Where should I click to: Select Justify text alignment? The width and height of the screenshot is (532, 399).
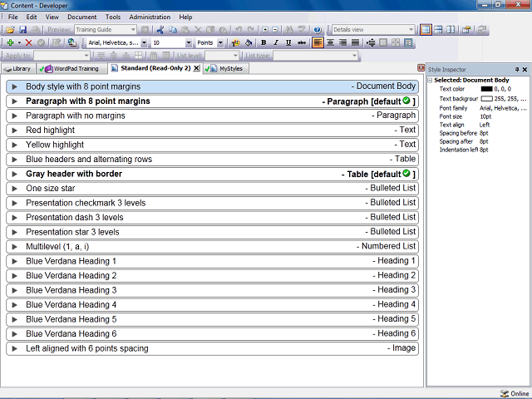pyautogui.click(x=355, y=42)
